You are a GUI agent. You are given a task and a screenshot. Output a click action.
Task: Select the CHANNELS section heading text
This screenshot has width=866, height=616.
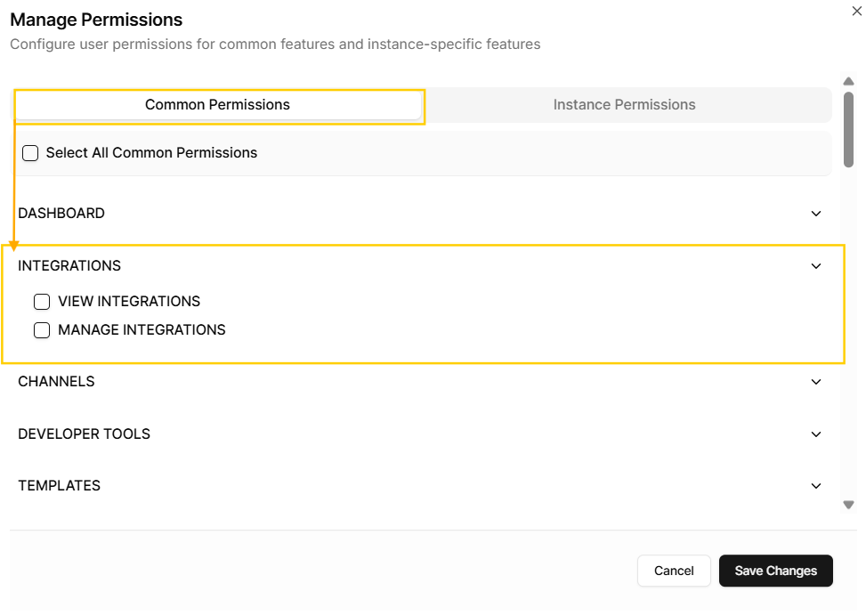click(56, 382)
